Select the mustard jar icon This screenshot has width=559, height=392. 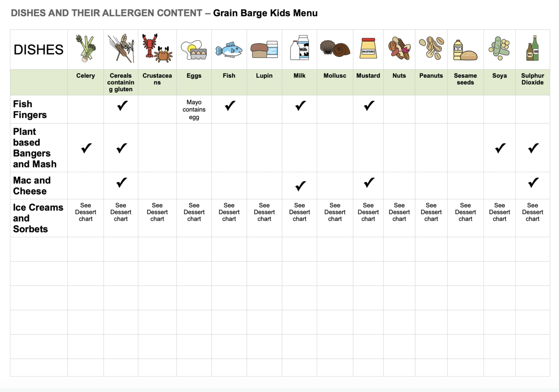(368, 48)
